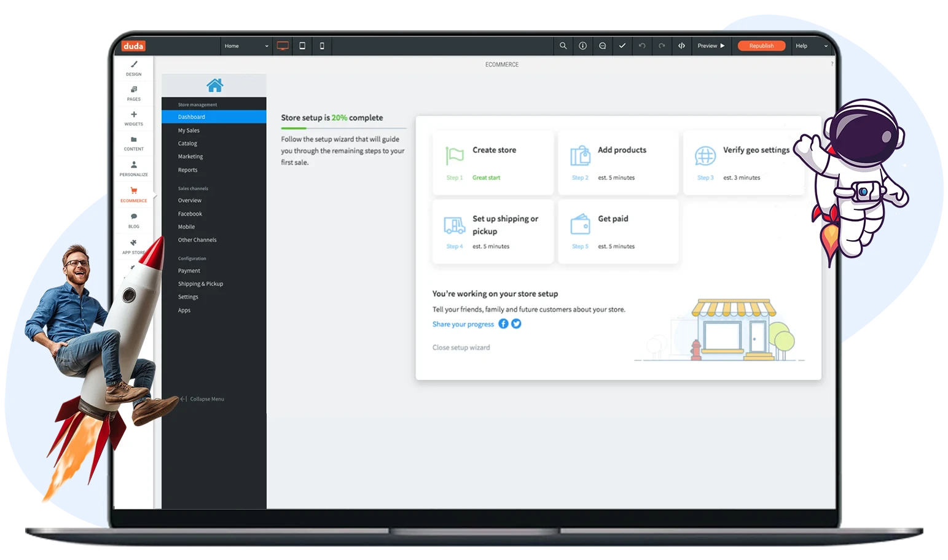This screenshot has height=560, width=948.
Task: Switch to mobile phone preview icon
Action: 322,46
